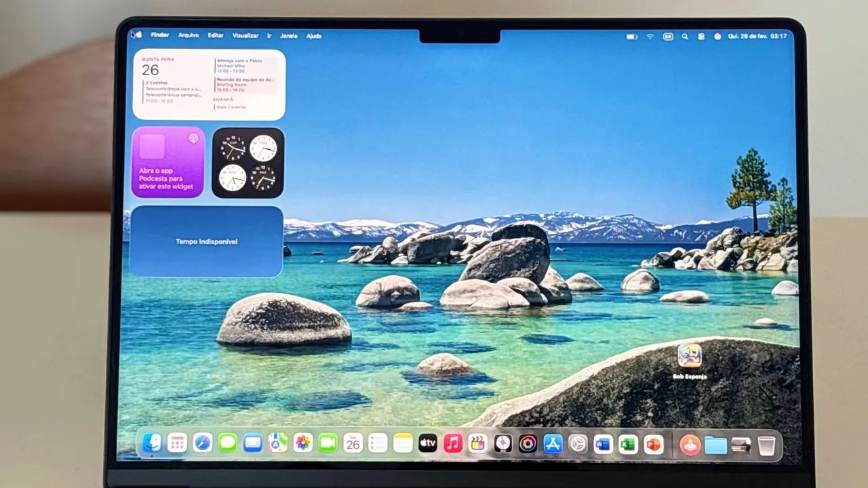The width and height of the screenshot is (868, 488).
Task: Open the Finder menu in menu bar
Action: tap(160, 35)
